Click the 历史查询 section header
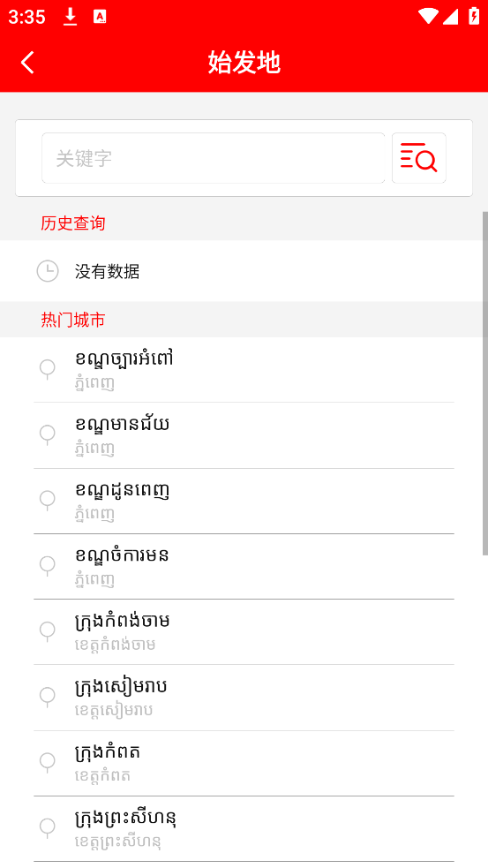Screen dimensions: 488x868 click(73, 223)
